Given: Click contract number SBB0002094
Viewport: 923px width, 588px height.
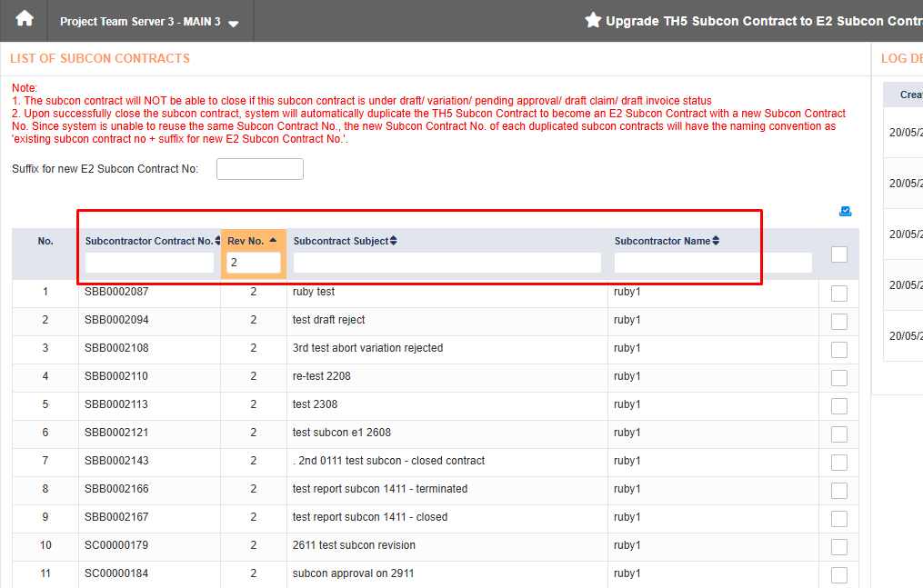Looking at the screenshot, I should pos(116,320).
